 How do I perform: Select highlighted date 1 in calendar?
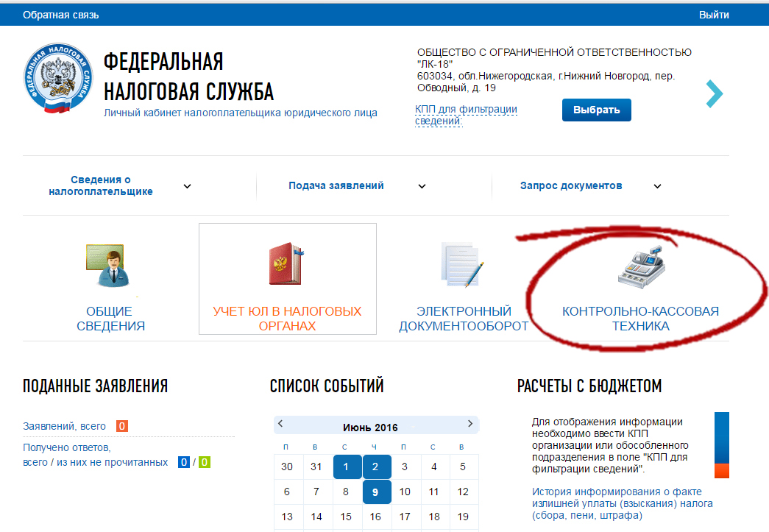point(347,467)
